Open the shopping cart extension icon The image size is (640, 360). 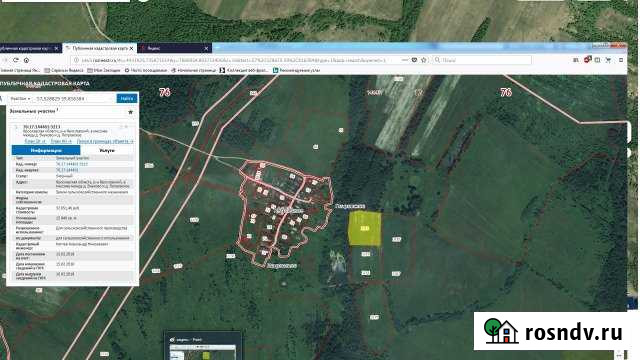pyautogui.click(x=608, y=60)
